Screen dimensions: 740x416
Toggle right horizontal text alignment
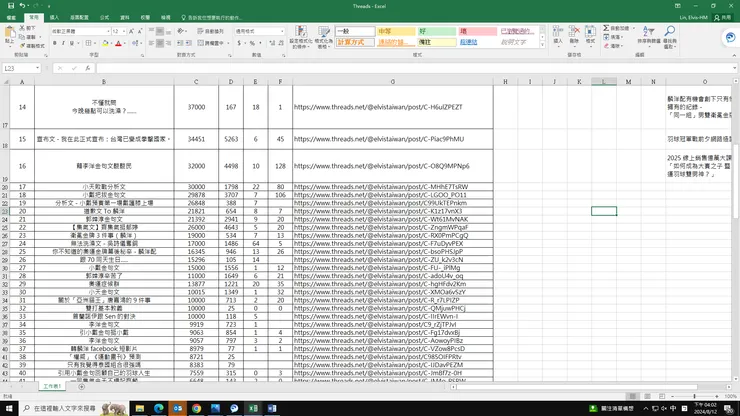[168, 43]
